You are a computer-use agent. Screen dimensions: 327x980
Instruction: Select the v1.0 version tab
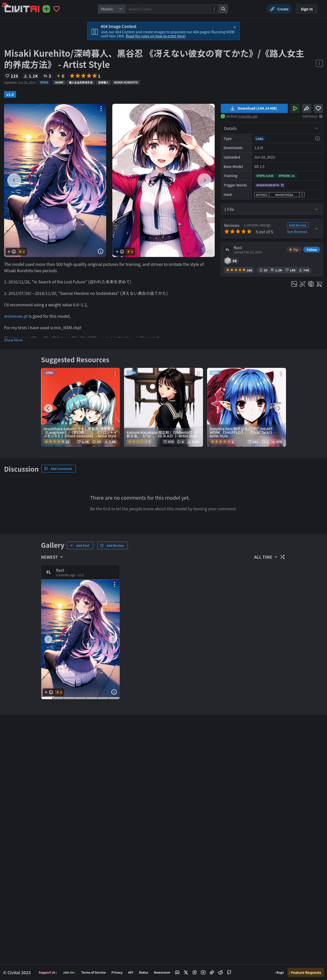[x=10, y=94]
